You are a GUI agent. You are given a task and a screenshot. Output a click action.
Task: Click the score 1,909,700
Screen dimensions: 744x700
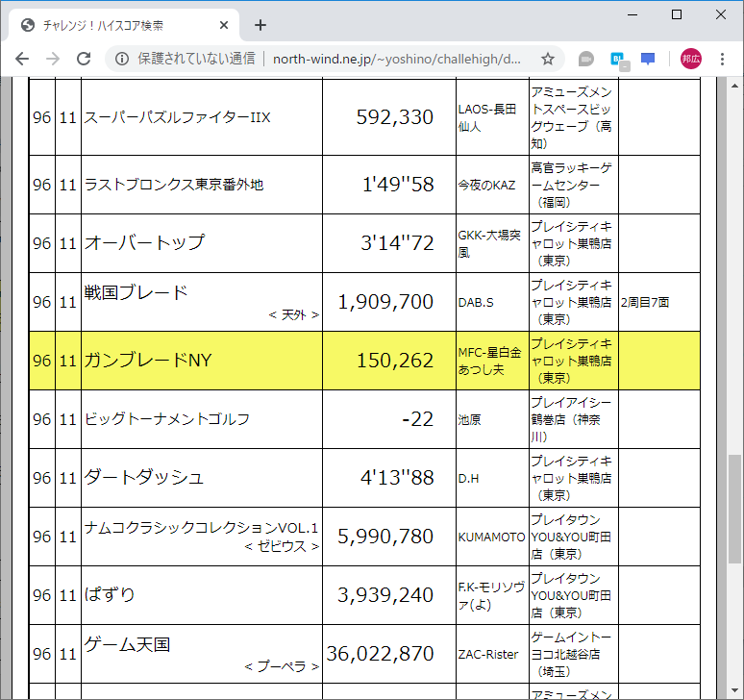(x=385, y=302)
